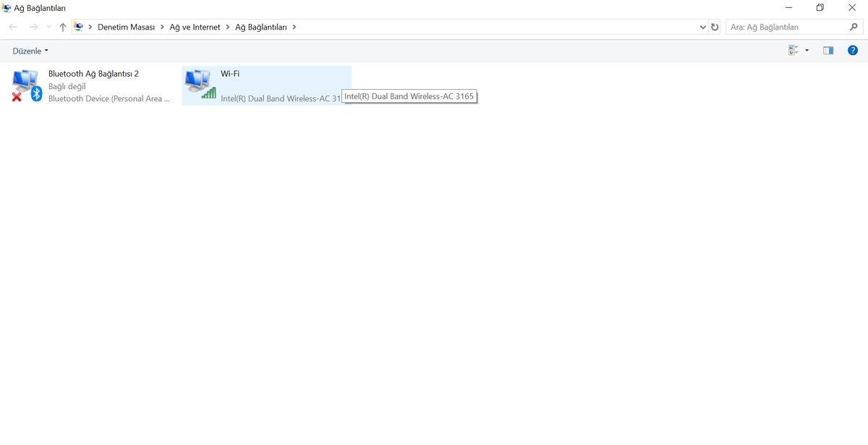The height and width of the screenshot is (445, 868).
Task: Expand the view options dropdown arrow
Action: click(807, 51)
